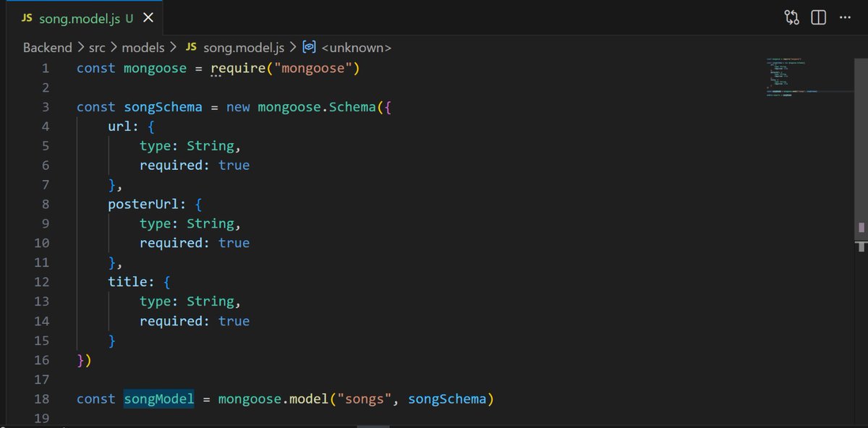The height and width of the screenshot is (428, 868).
Task: Click songSchema argument on line 18
Action: point(447,399)
